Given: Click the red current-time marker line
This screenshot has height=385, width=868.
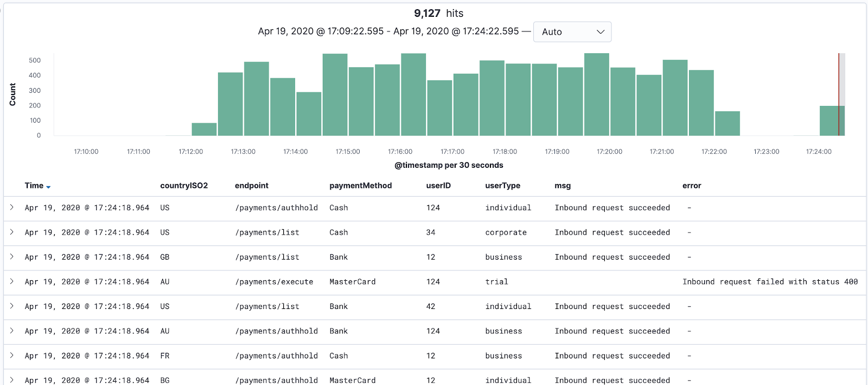Looking at the screenshot, I should click(839, 94).
